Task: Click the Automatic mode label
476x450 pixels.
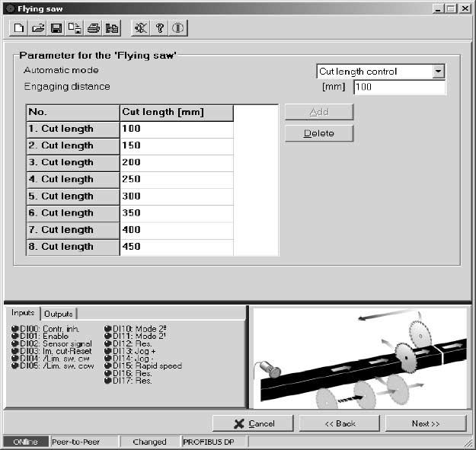Action: pyautogui.click(x=61, y=70)
